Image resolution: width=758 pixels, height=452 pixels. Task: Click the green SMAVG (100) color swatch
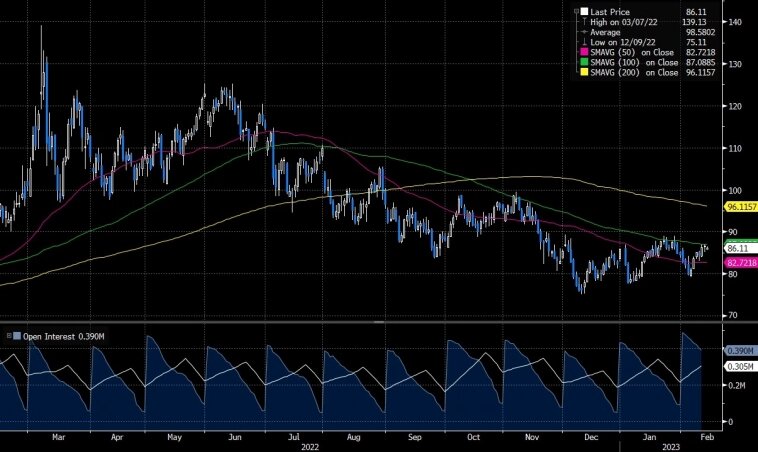pyautogui.click(x=584, y=62)
